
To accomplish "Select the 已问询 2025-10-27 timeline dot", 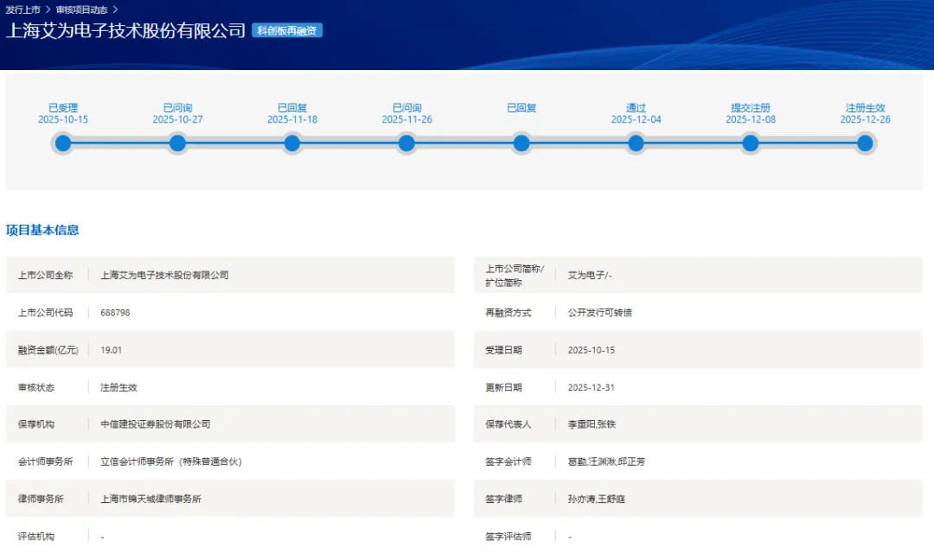I will tap(177, 143).
